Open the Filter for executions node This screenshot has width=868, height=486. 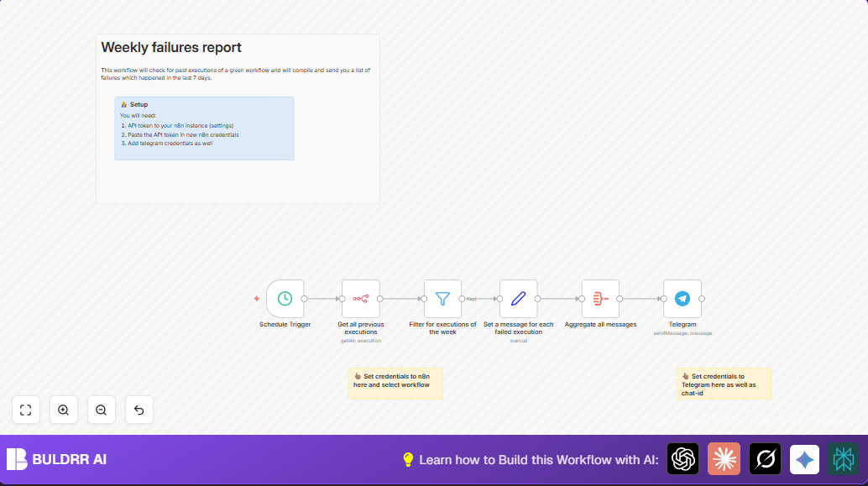(442, 298)
